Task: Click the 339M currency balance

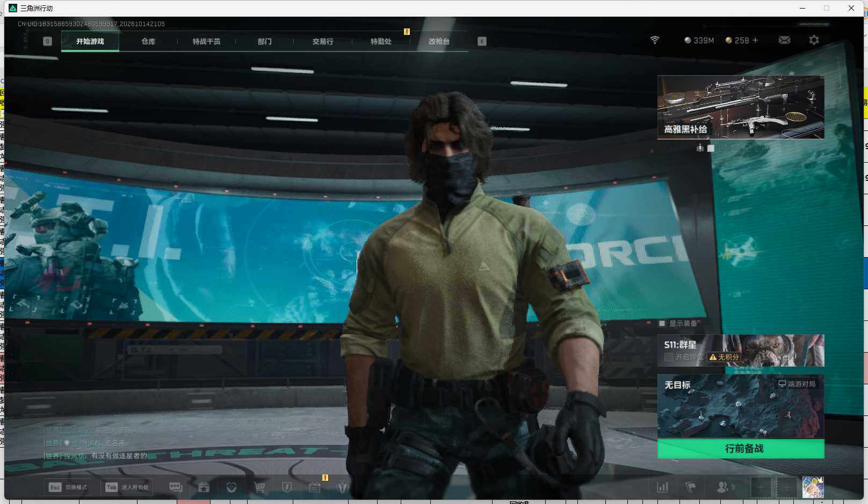Action: (699, 40)
